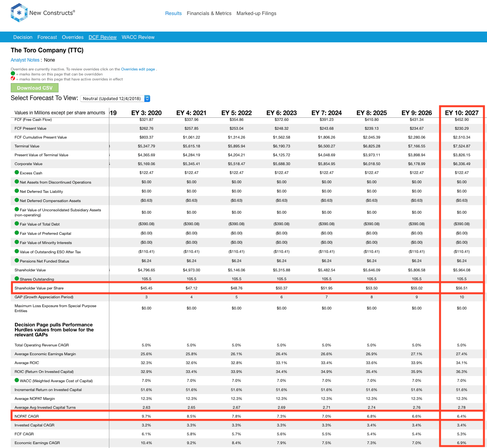Click the $6,336.49 Corporate Value cell
This screenshot has width=487, height=448.
click(x=462, y=164)
